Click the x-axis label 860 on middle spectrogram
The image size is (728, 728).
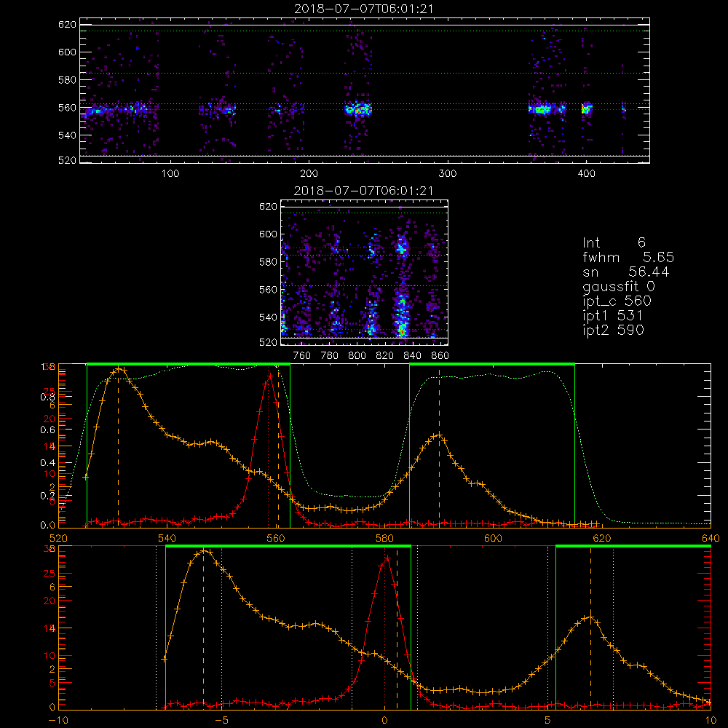tap(440, 356)
